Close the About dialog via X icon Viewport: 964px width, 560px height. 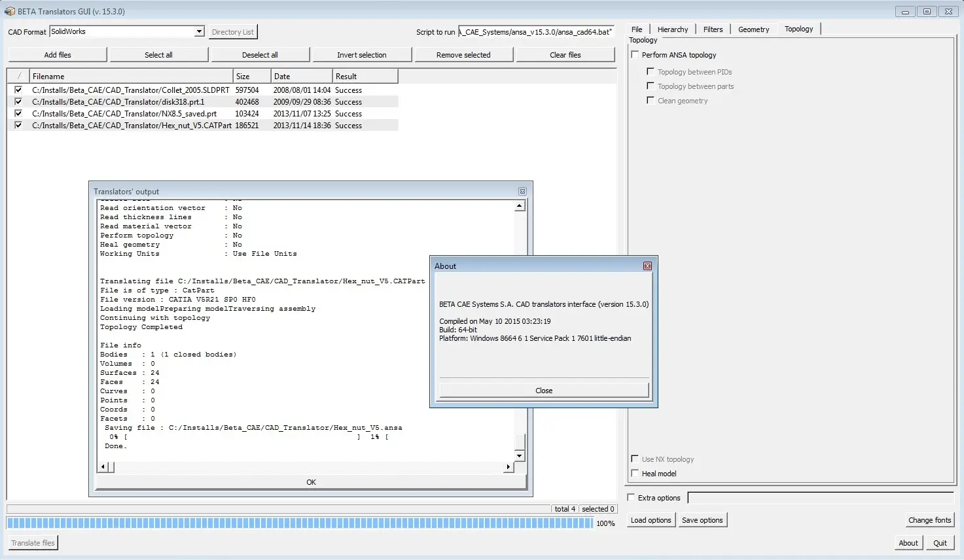coord(647,266)
